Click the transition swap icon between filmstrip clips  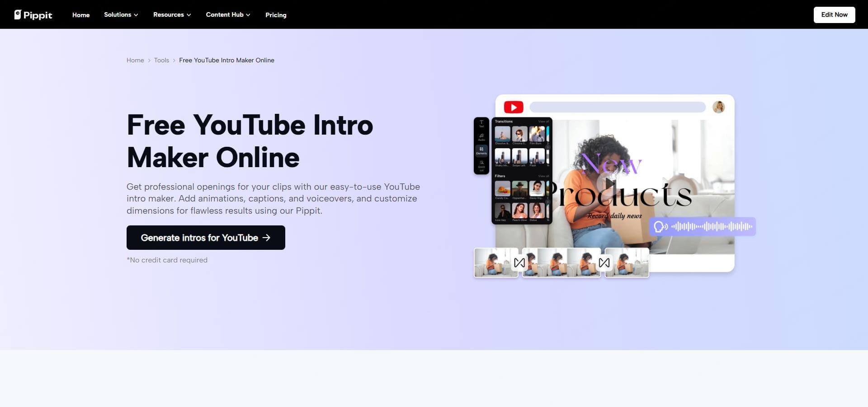(x=520, y=262)
